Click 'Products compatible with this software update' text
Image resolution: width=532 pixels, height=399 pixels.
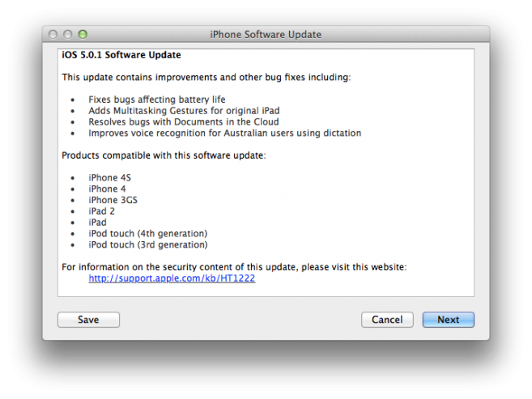click(164, 155)
